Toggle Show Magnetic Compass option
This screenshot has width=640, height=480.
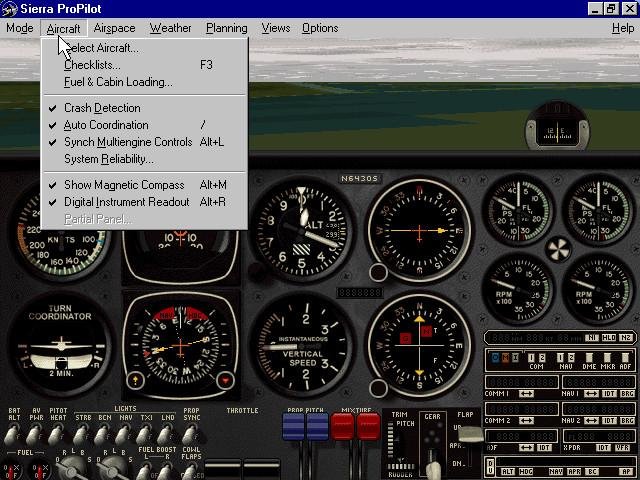[x=144, y=185]
